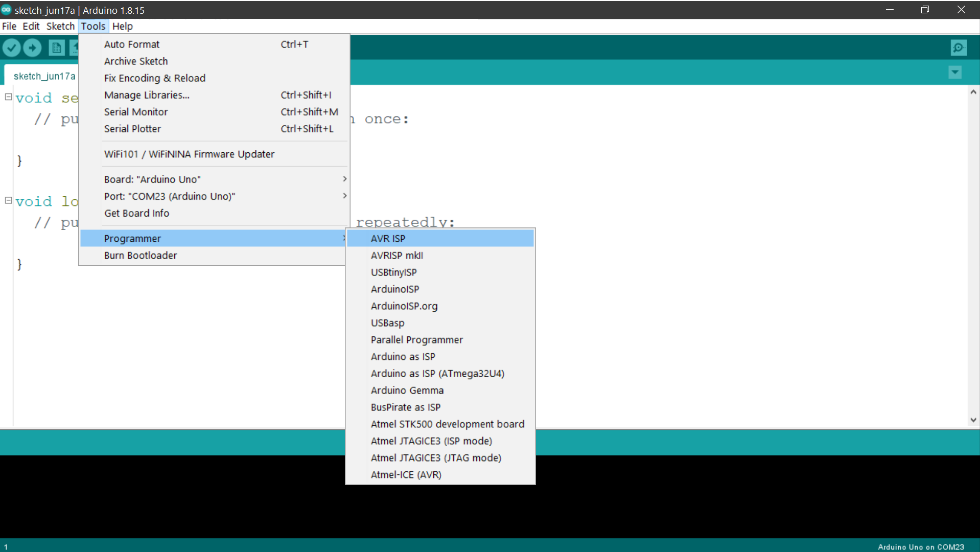Close the Arduino IDE window
Image resolution: width=980 pixels, height=552 pixels.
(x=961, y=10)
